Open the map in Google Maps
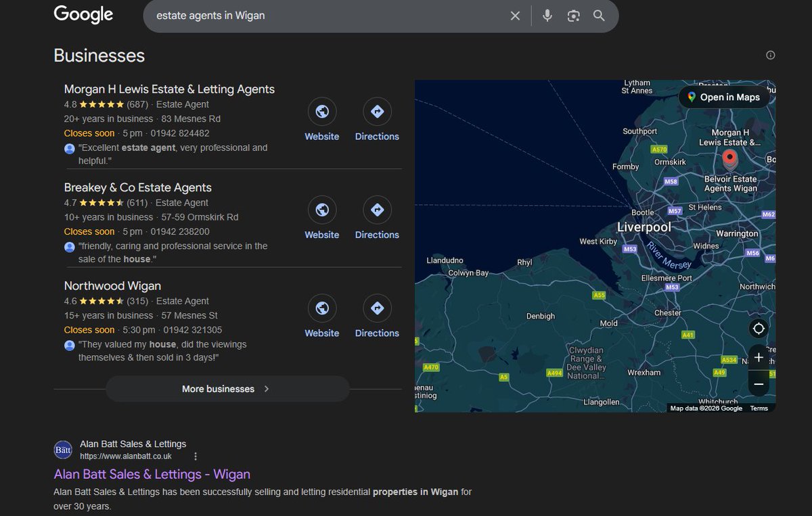Image resolution: width=812 pixels, height=516 pixels. tap(723, 97)
